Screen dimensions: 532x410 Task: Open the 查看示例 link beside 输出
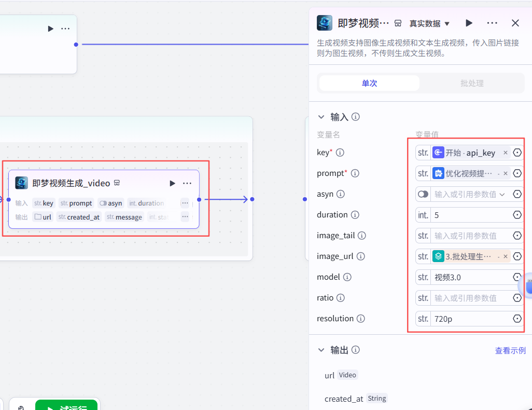point(510,350)
